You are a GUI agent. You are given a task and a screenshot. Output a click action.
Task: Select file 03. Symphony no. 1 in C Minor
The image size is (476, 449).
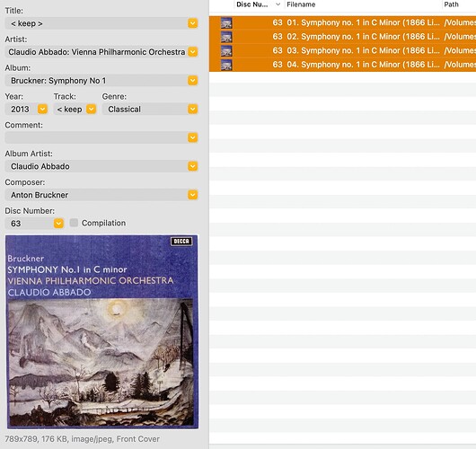(363, 50)
